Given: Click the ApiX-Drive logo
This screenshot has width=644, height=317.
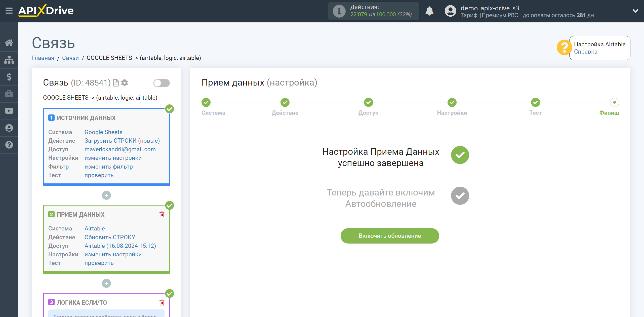Looking at the screenshot, I should 46,11.
